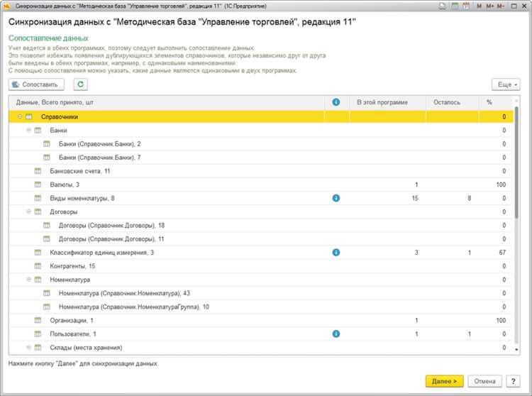Click the calculator icon in the title bar
The image size is (532, 396).
[455, 6]
